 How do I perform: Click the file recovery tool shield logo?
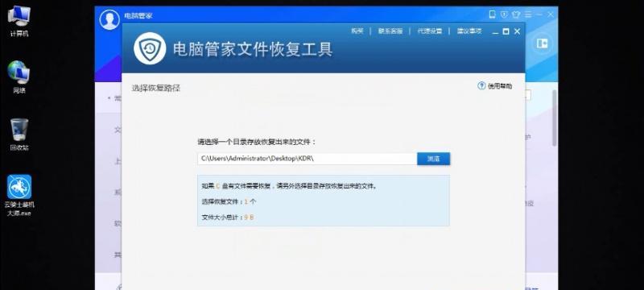tap(150, 48)
